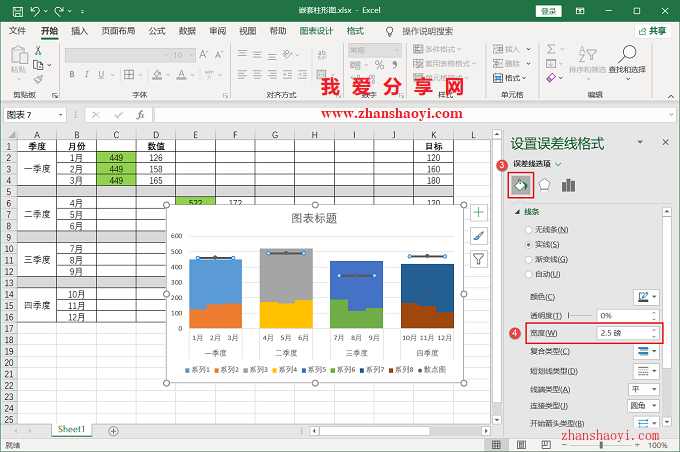Select the Effects pentagon icon
This screenshot has width=680, height=452.
[544, 185]
